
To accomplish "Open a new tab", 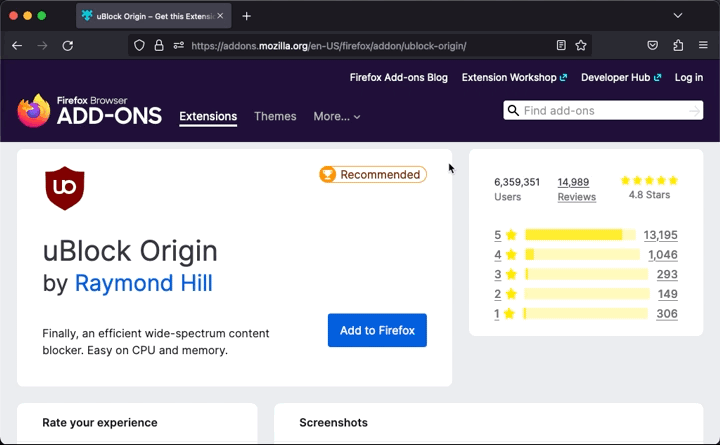I will (247, 16).
